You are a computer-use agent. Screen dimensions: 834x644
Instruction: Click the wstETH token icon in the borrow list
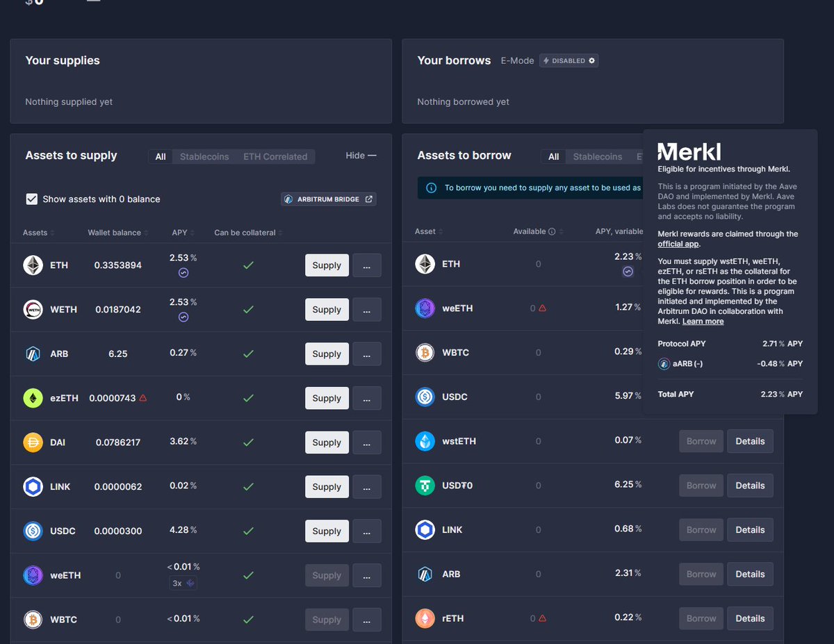pos(425,441)
